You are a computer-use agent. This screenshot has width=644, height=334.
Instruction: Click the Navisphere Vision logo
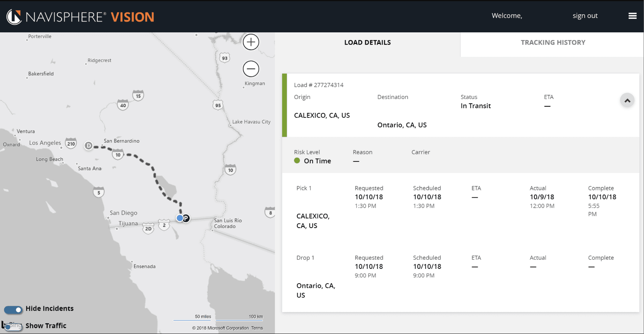point(80,17)
